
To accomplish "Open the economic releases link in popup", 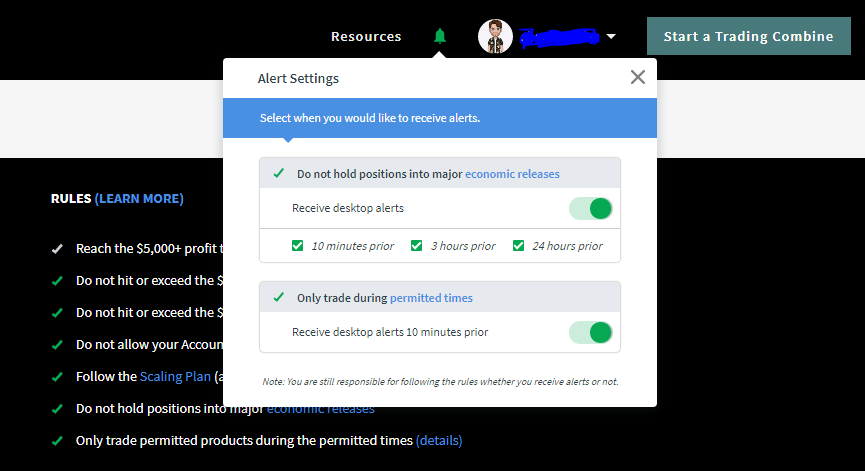I will pos(512,174).
